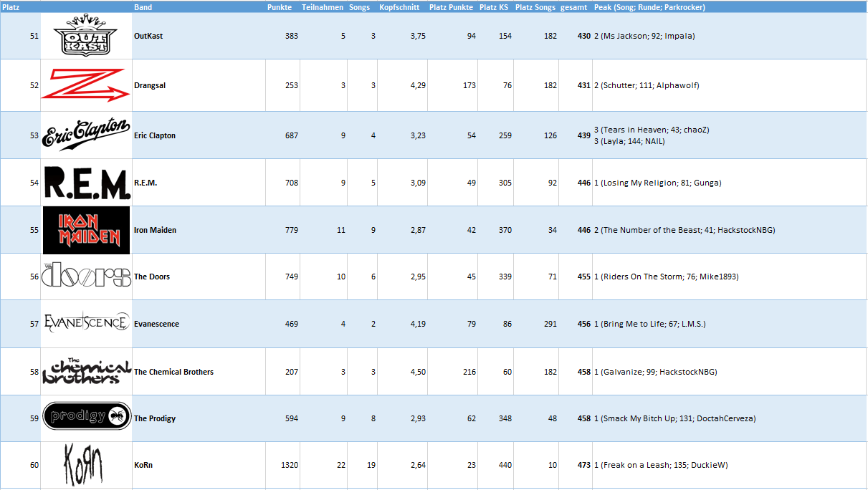
Task: Select peak entry Losing My Religion
Action: click(x=657, y=183)
